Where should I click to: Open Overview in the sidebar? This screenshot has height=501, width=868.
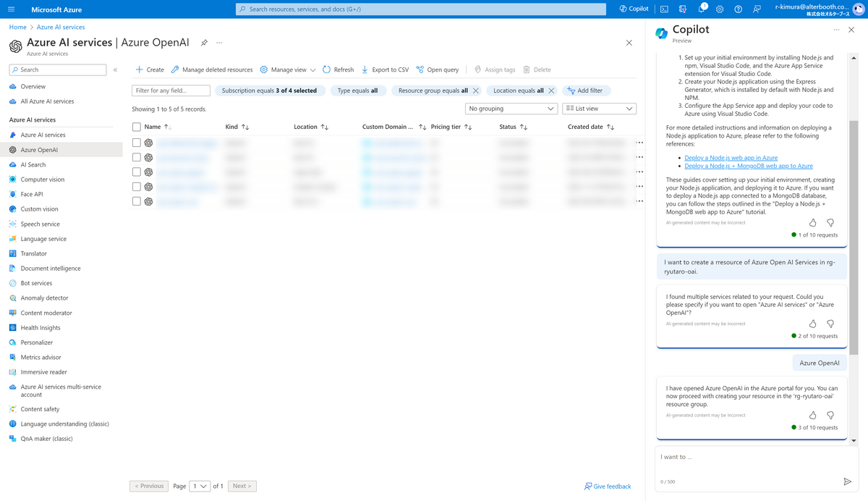point(33,86)
